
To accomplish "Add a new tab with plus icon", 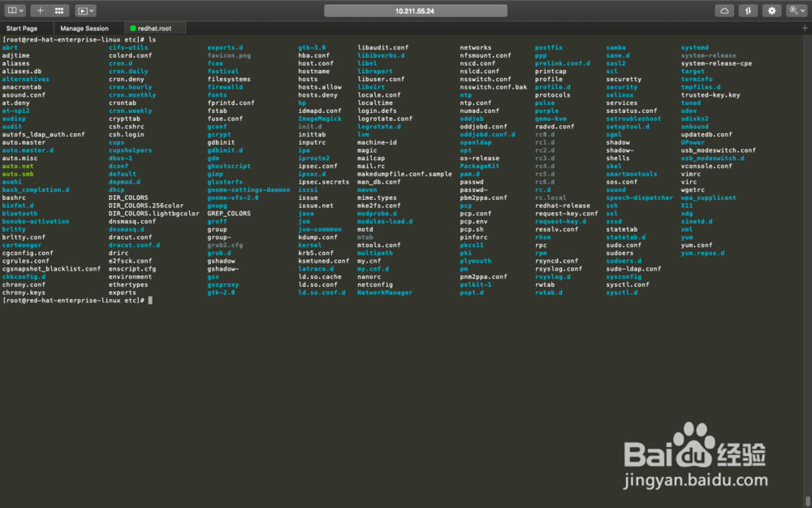I will (804, 28).
